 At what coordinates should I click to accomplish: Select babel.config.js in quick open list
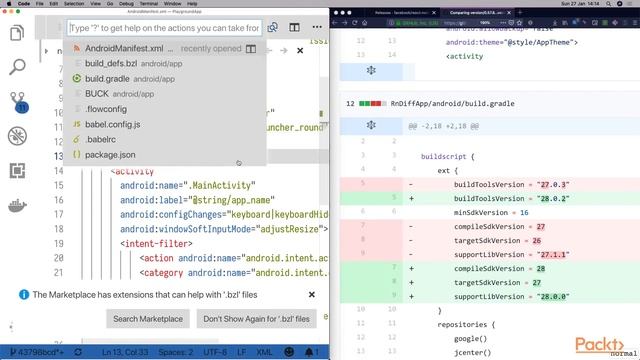(x=165, y=124)
